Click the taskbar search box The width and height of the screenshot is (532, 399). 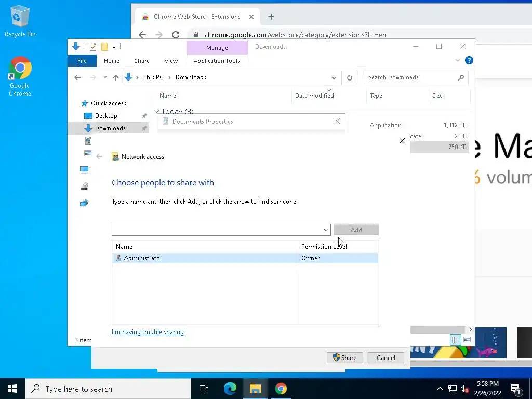tap(108, 389)
